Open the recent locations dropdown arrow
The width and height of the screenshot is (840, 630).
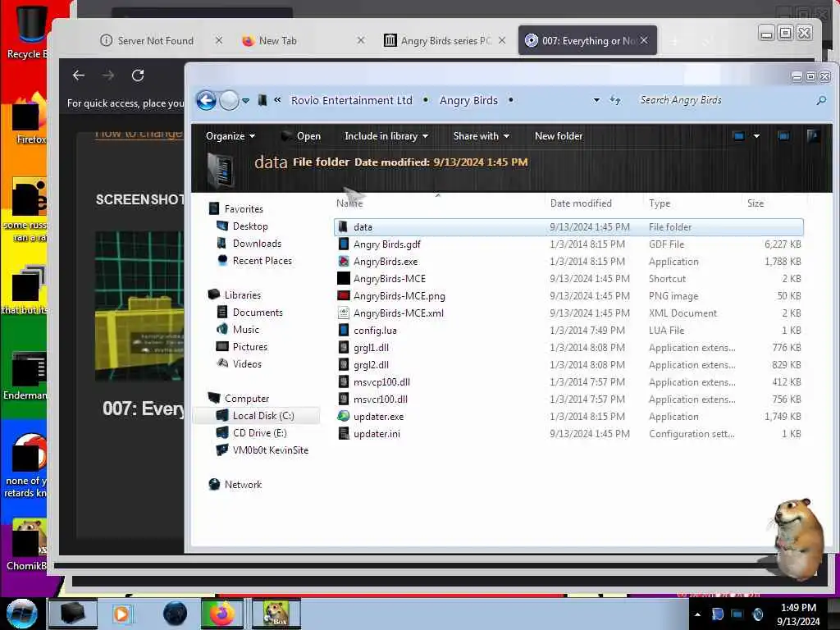[x=245, y=100]
